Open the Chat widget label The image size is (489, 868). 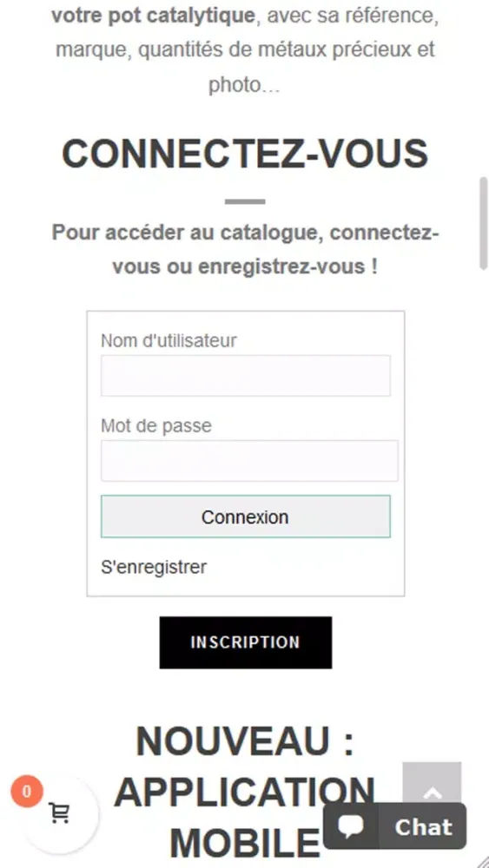click(x=423, y=826)
